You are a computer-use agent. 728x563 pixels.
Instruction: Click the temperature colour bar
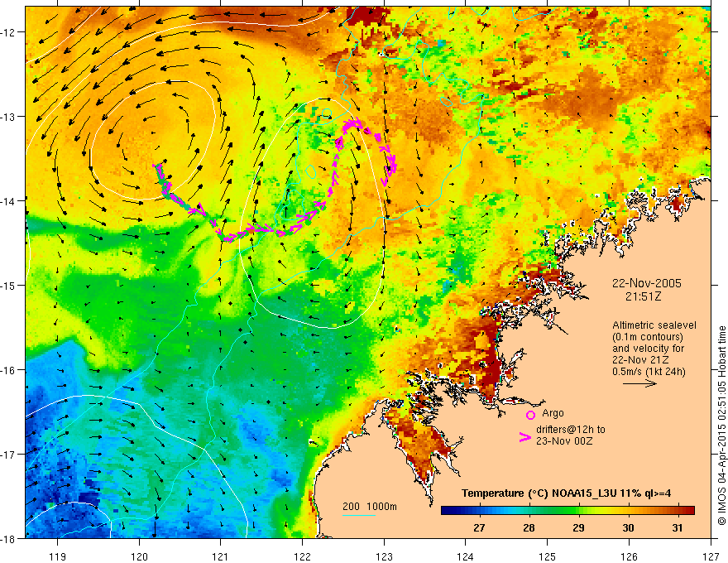click(568, 511)
